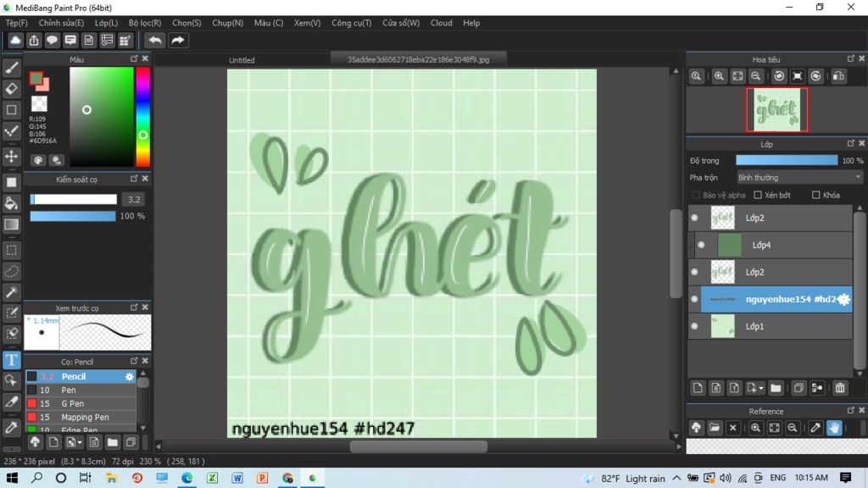
Task: Click the Undo arrow button
Action: pos(155,41)
